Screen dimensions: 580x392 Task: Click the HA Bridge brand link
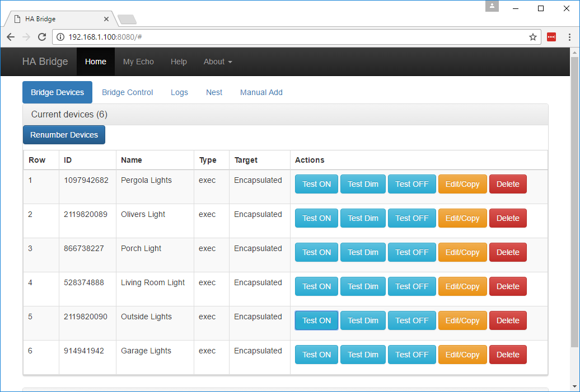coord(45,62)
